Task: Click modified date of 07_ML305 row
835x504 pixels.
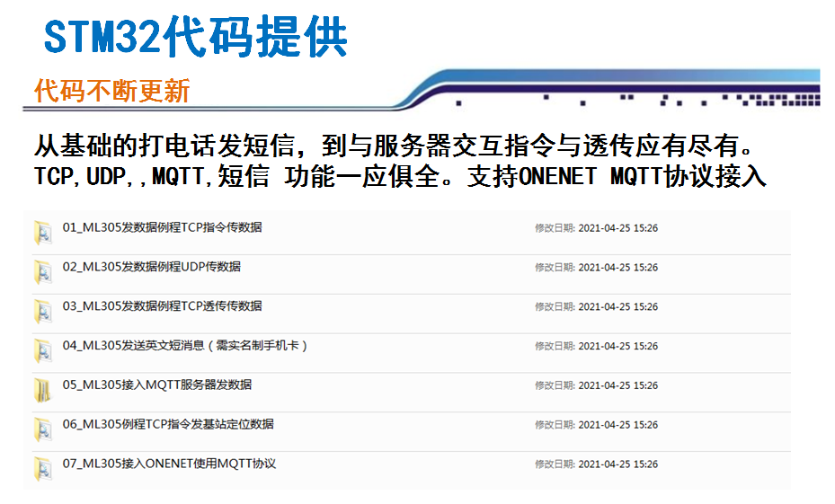Action: coord(597,464)
